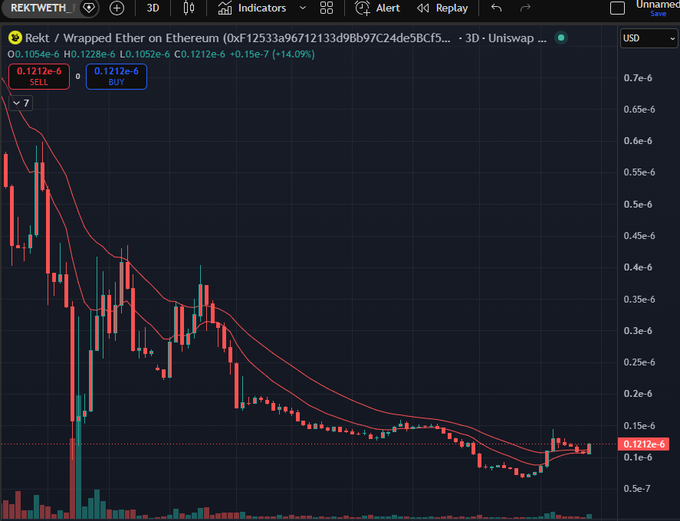Click the quantity value 0 between Sell and Buy

coord(78,76)
